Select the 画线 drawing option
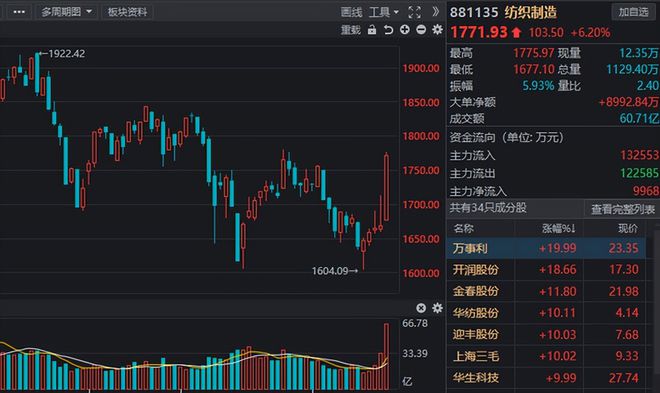 (351, 12)
